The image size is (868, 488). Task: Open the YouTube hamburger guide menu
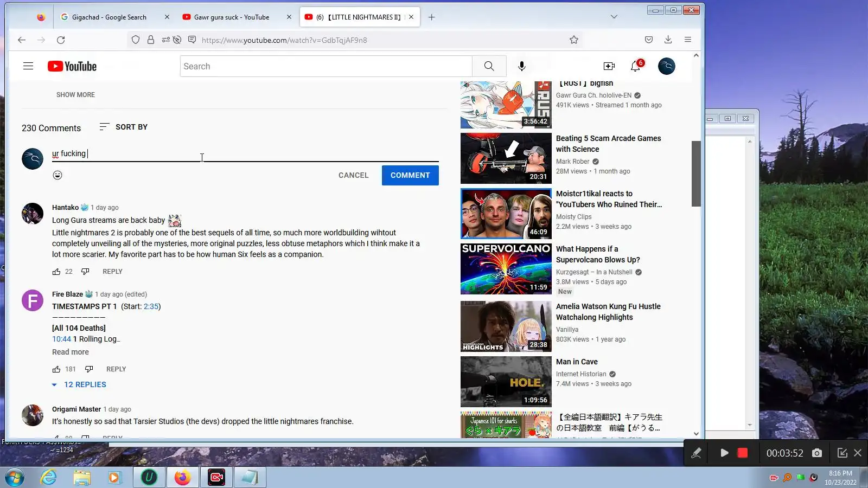click(x=28, y=66)
